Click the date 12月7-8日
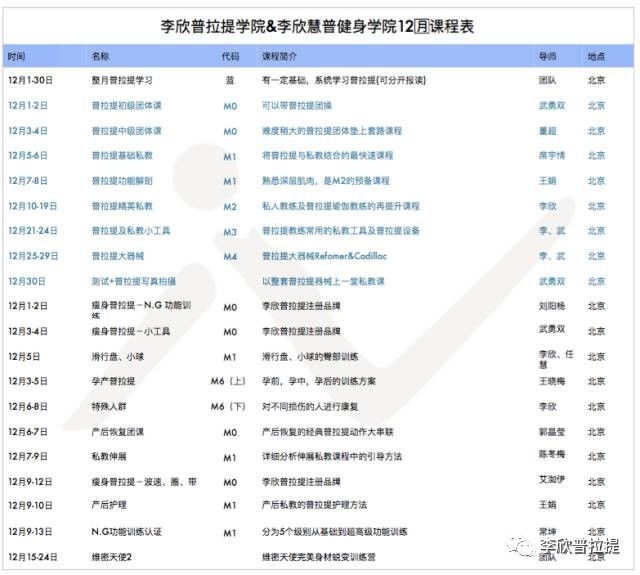This screenshot has width=640, height=575. tap(28, 181)
